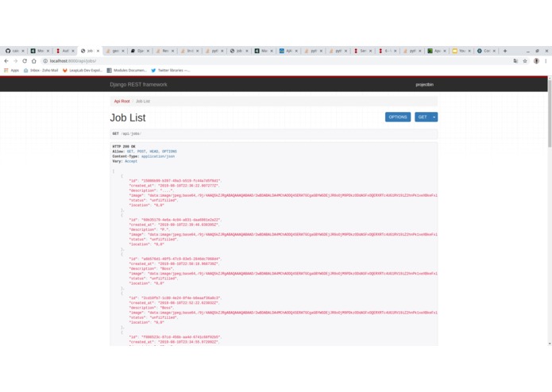552x392 pixels.
Task: Click the description value "P."
Action: click(x=164, y=229)
